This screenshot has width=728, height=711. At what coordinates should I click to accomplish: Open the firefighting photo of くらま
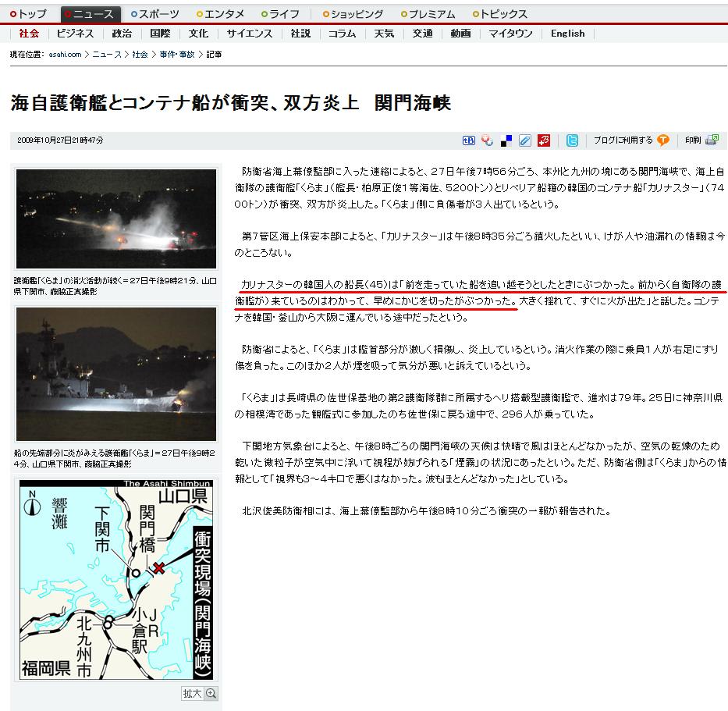(116, 219)
